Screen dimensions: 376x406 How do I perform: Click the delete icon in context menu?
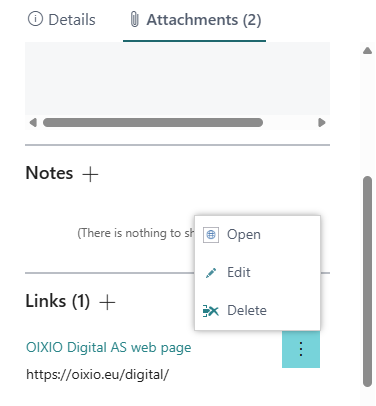(x=211, y=311)
